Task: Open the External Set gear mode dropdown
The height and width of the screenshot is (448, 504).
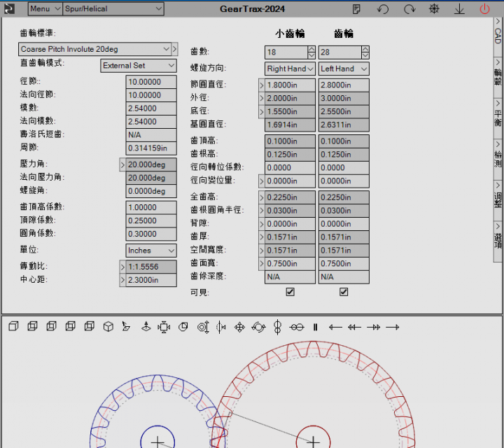Action: click(139, 65)
